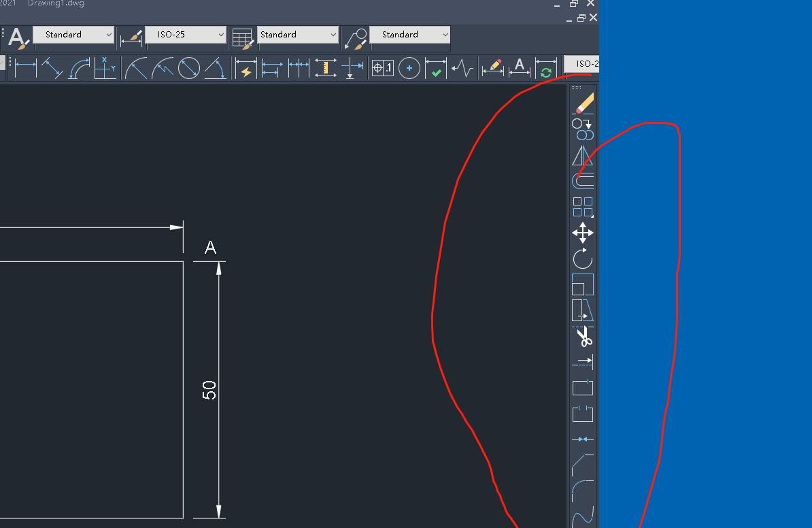Open the Dimension Style manager icon

pyautogui.click(x=131, y=38)
